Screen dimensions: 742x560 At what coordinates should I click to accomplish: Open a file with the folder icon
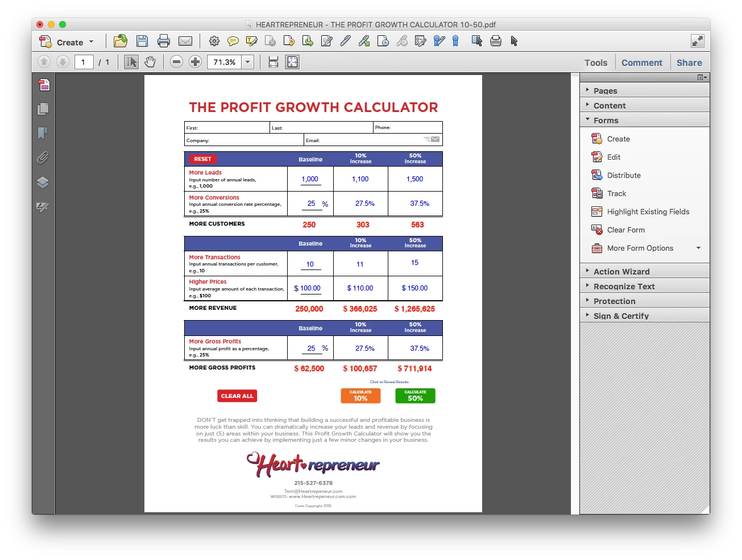[x=120, y=41]
